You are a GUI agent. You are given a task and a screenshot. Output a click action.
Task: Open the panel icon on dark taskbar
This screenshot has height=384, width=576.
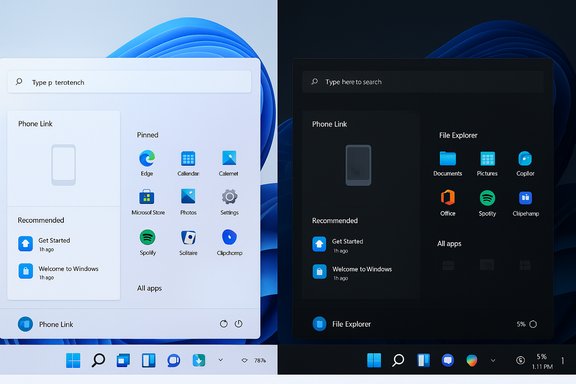click(x=423, y=360)
